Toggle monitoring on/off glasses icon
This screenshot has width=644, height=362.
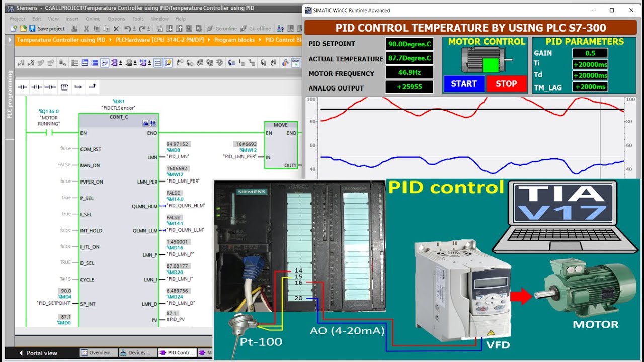tap(295, 63)
